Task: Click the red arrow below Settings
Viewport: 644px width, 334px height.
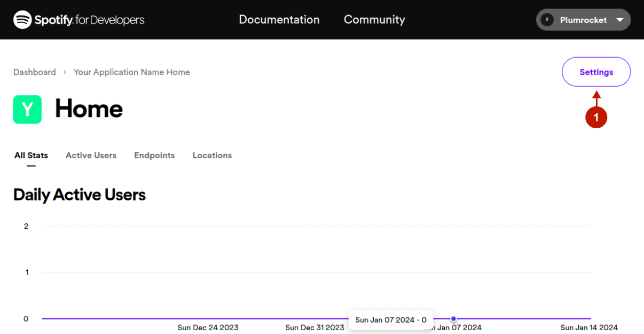Action: (x=596, y=98)
